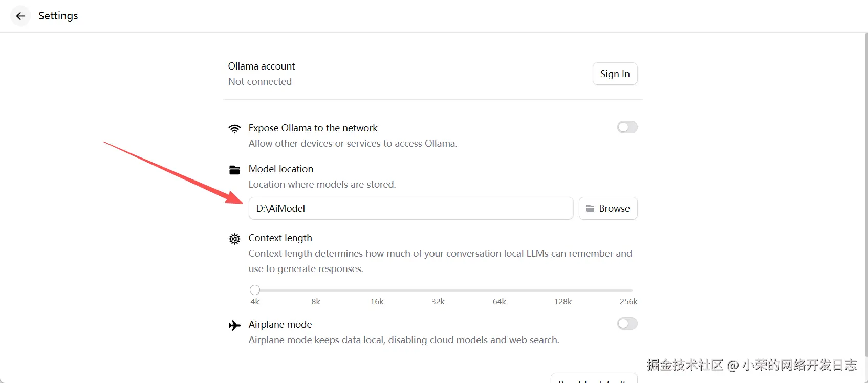Click the back arrow next to Settings

coord(20,16)
